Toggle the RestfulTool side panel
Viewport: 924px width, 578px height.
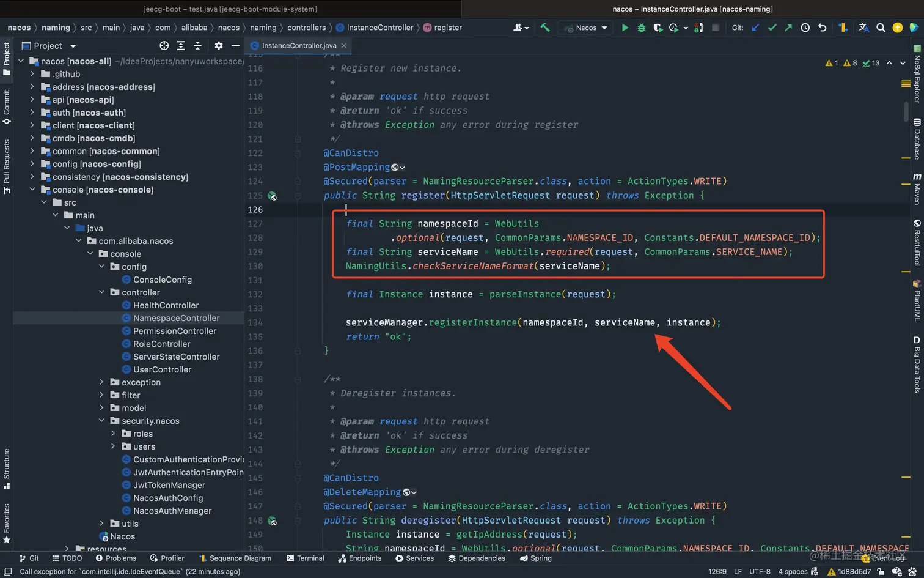(x=917, y=242)
